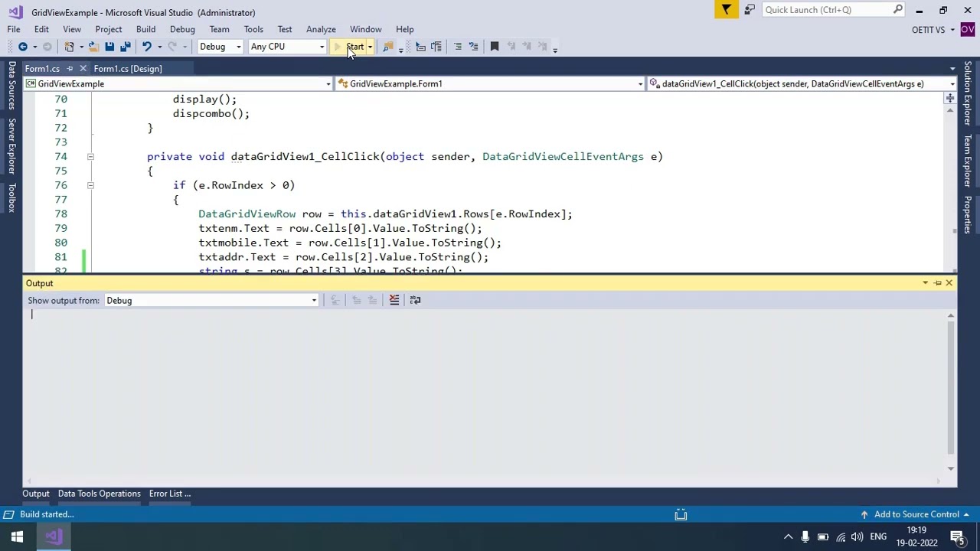Comment out the selected lines icon
This screenshot has width=980, height=551.
click(458, 47)
